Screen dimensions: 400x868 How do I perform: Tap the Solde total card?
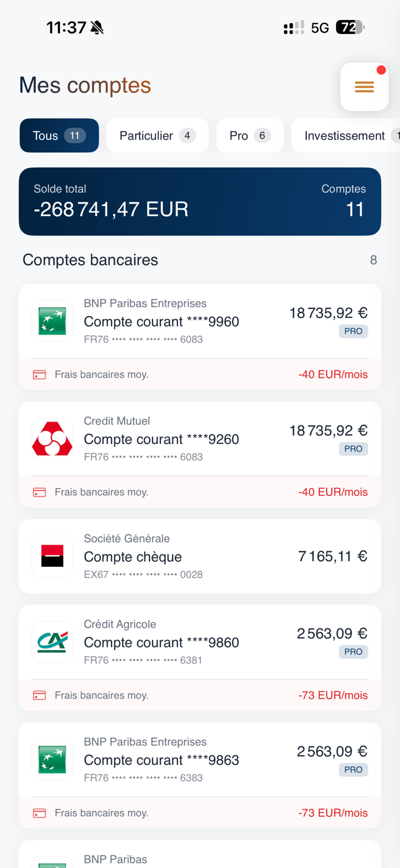200,201
